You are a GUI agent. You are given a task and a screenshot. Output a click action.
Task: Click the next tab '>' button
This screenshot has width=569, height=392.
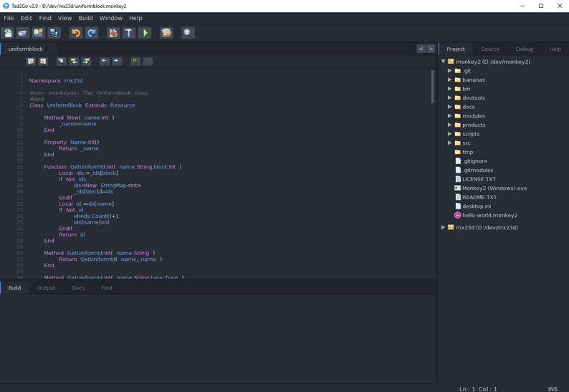coord(431,49)
